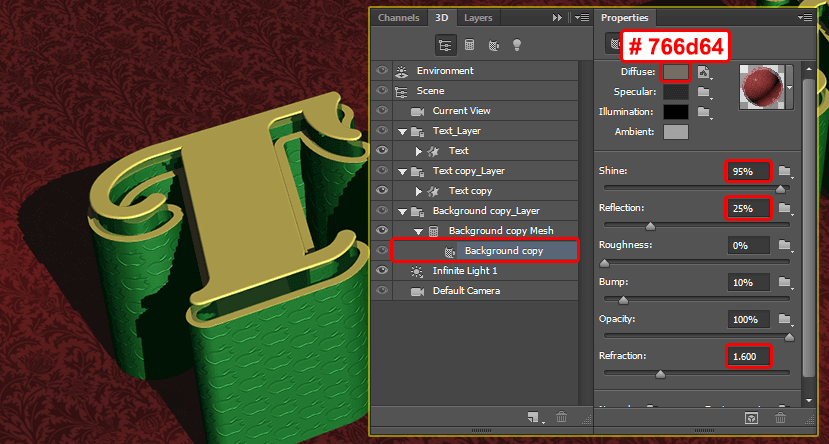Switch to the Channels tab
The width and height of the screenshot is (829, 444).
(x=398, y=18)
